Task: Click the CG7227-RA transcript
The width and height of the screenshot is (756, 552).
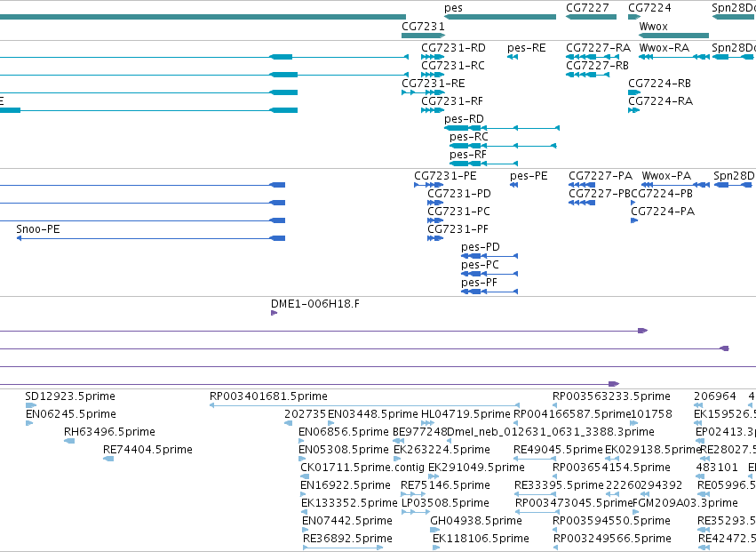Action: pyautogui.click(x=592, y=57)
